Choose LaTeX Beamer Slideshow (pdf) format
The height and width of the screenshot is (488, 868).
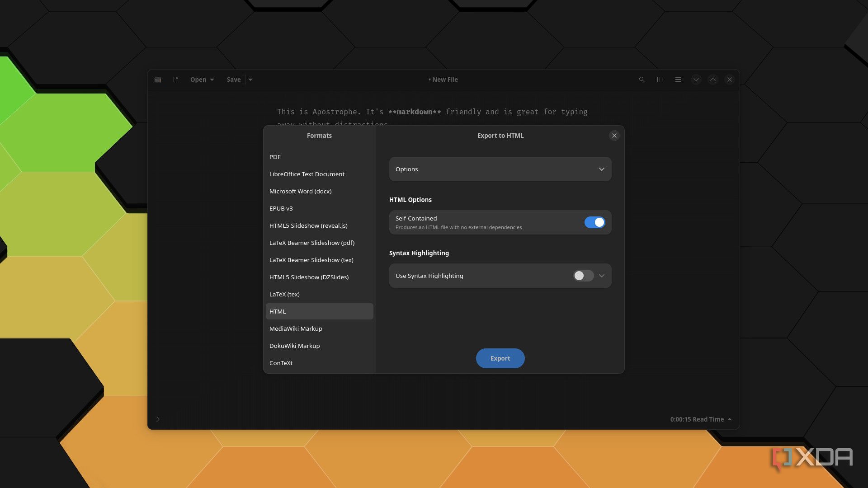pos(319,243)
